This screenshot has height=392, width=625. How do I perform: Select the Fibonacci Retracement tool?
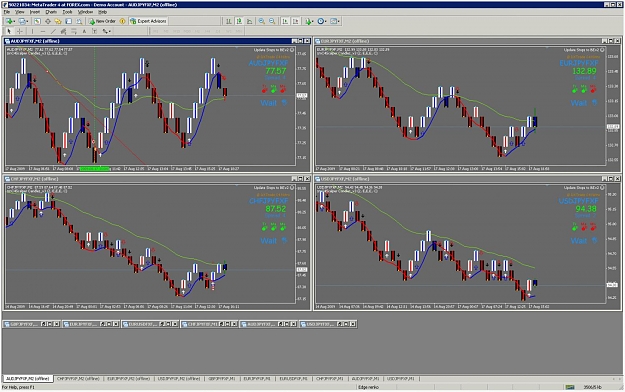[x=74, y=31]
